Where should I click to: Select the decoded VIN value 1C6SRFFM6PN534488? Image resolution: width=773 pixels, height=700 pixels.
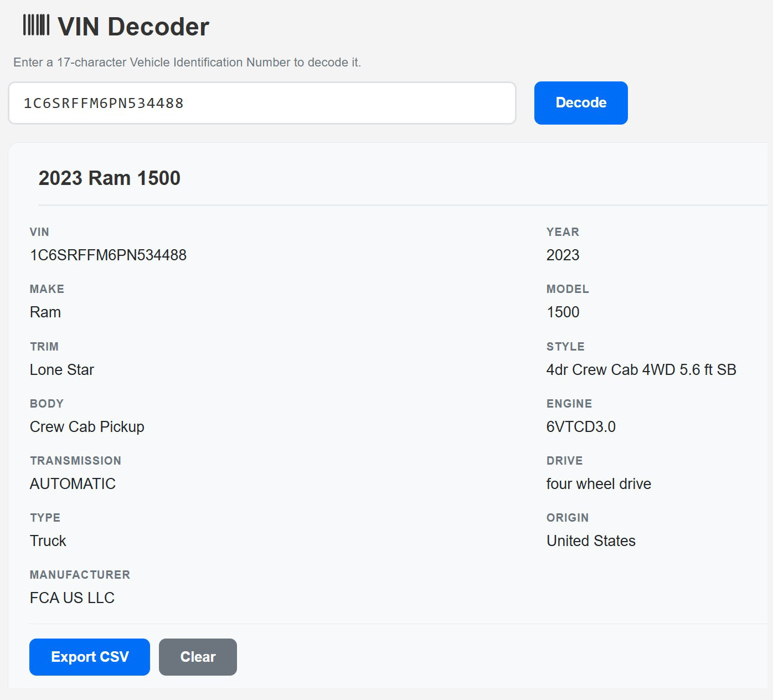[109, 255]
